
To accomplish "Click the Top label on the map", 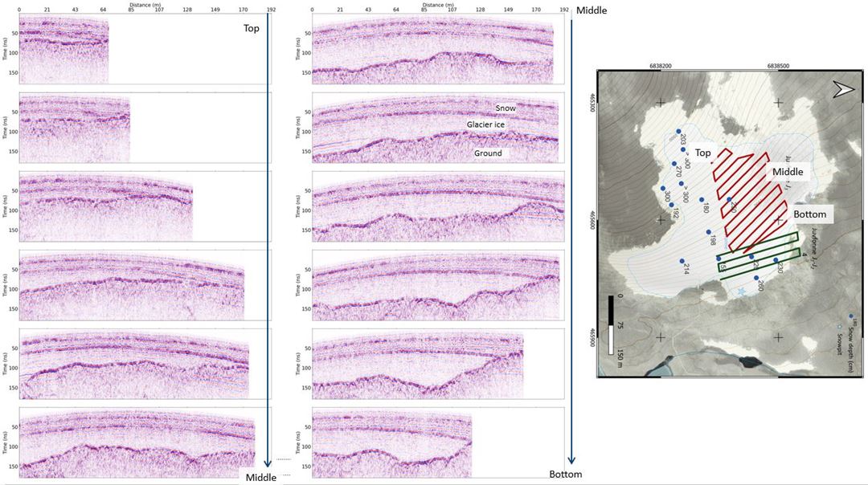I will 703,153.
